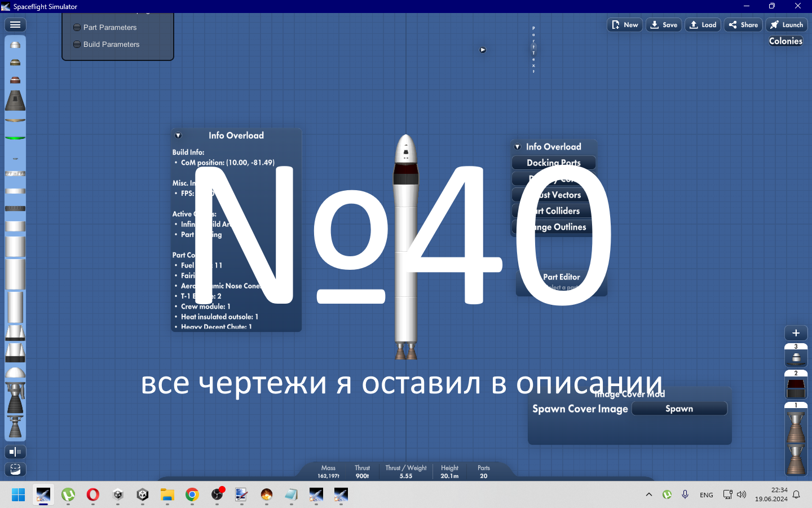Share the rocket blueprint
This screenshot has height=508, width=812.
[743, 25]
